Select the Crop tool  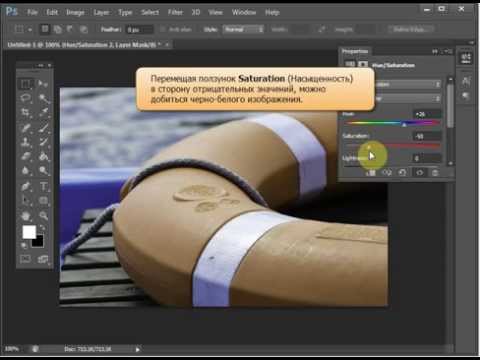click(x=26, y=112)
